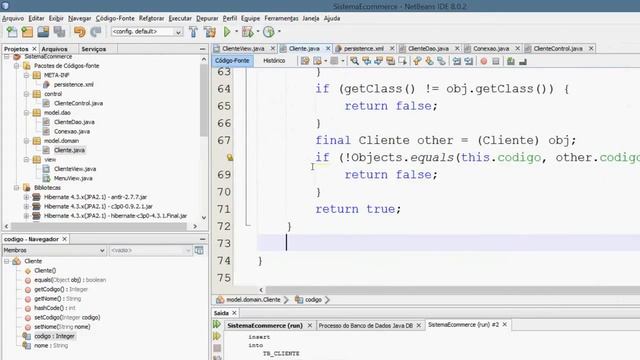The width and height of the screenshot is (640, 360).
Task: Open the Ferramentas menu
Action: [x=281, y=18]
